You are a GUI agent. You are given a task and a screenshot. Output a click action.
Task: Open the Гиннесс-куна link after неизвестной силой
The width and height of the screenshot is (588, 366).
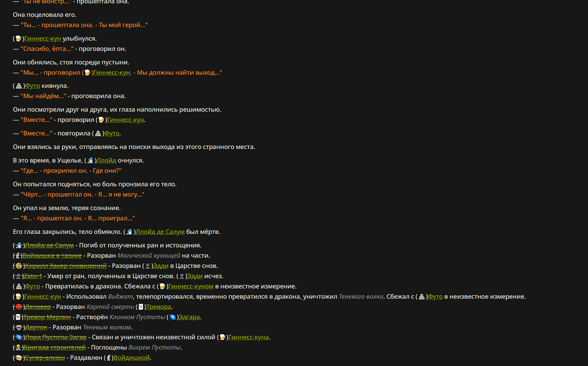(249, 337)
